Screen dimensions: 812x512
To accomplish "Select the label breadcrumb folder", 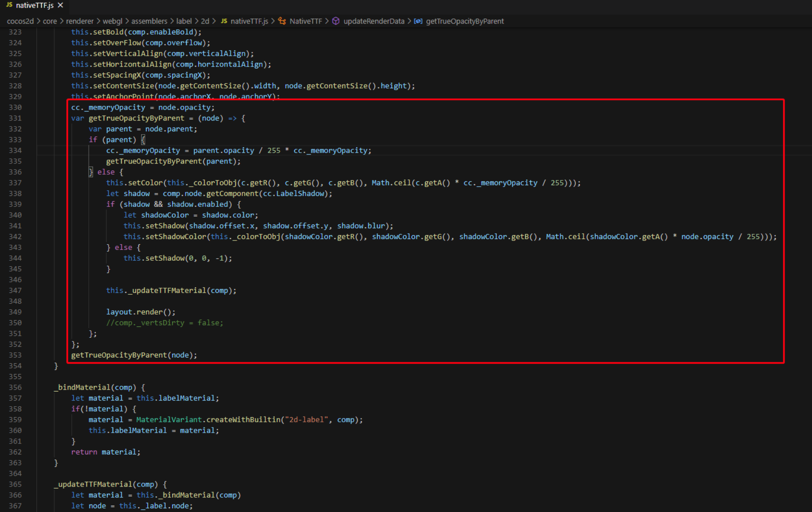I will pos(184,21).
